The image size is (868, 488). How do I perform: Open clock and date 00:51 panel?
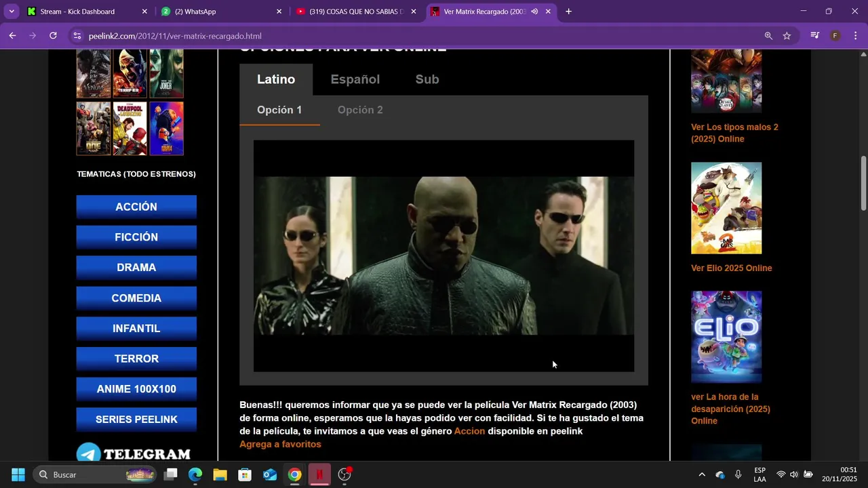(x=840, y=474)
